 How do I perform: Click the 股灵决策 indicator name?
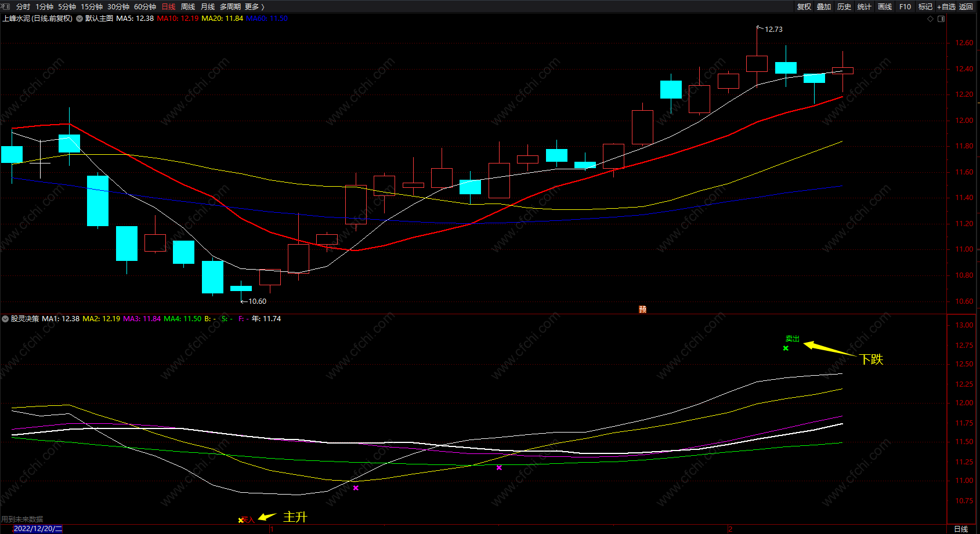(25, 319)
